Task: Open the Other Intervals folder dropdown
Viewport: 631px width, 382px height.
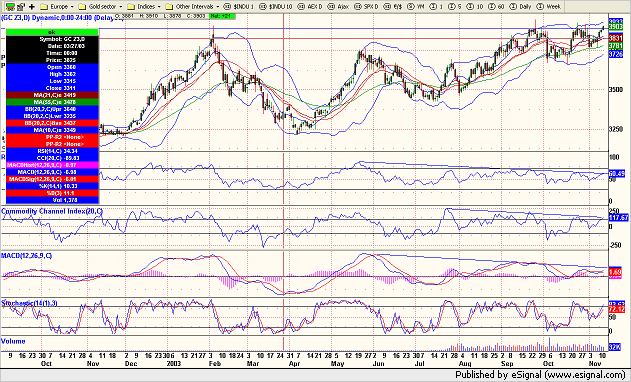Action: tap(192, 6)
